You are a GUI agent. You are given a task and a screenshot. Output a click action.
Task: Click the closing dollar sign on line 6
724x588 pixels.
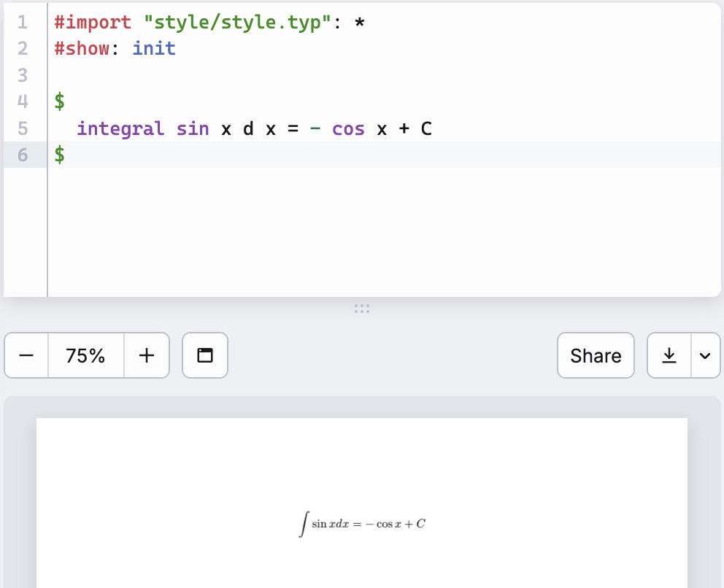(x=60, y=155)
